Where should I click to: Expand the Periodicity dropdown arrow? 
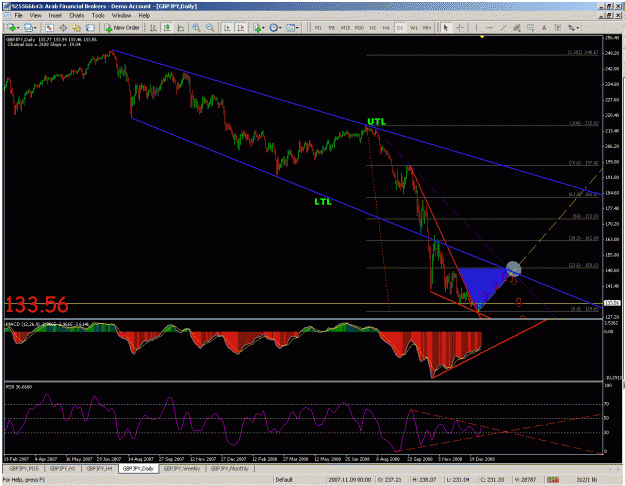(x=280, y=28)
